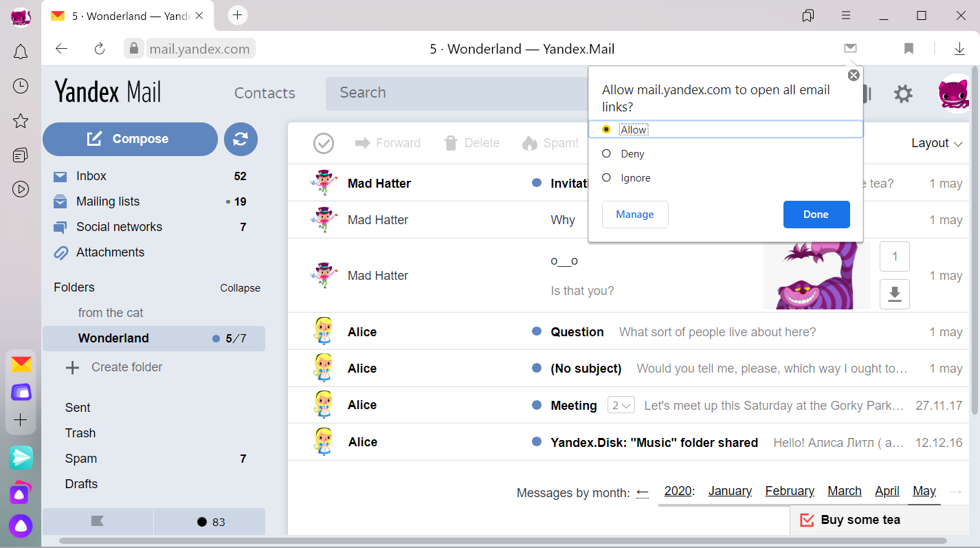Image resolution: width=980 pixels, height=548 pixels.
Task: Open video player icon in sidebar
Action: pos(21,189)
